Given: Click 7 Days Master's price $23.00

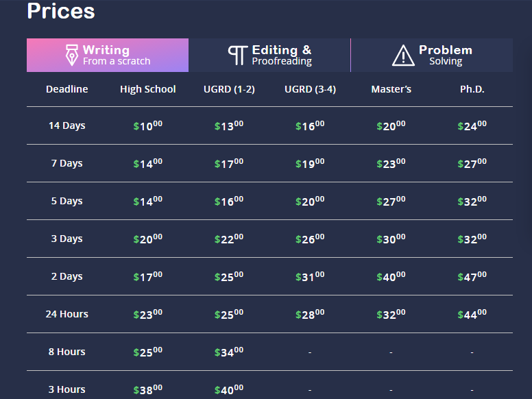Looking at the screenshot, I should (391, 163).
